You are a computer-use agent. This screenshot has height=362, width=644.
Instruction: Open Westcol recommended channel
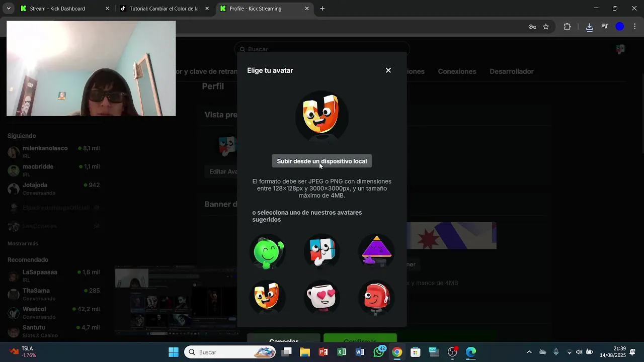(x=54, y=313)
